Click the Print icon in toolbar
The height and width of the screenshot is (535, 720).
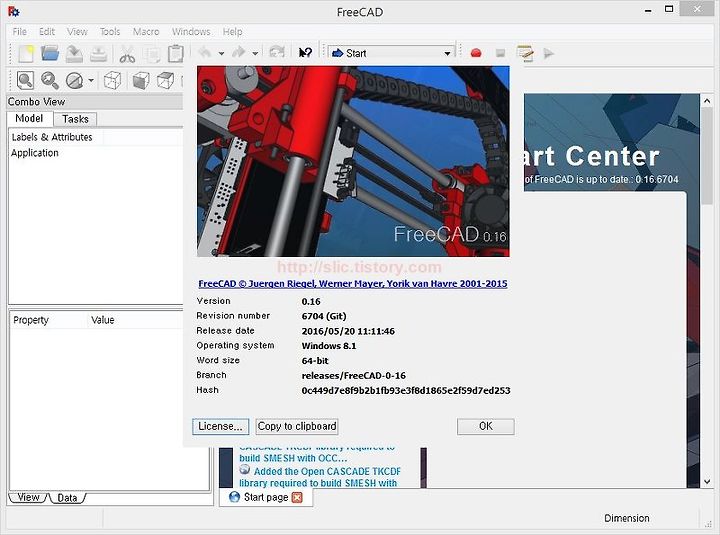tap(99, 54)
